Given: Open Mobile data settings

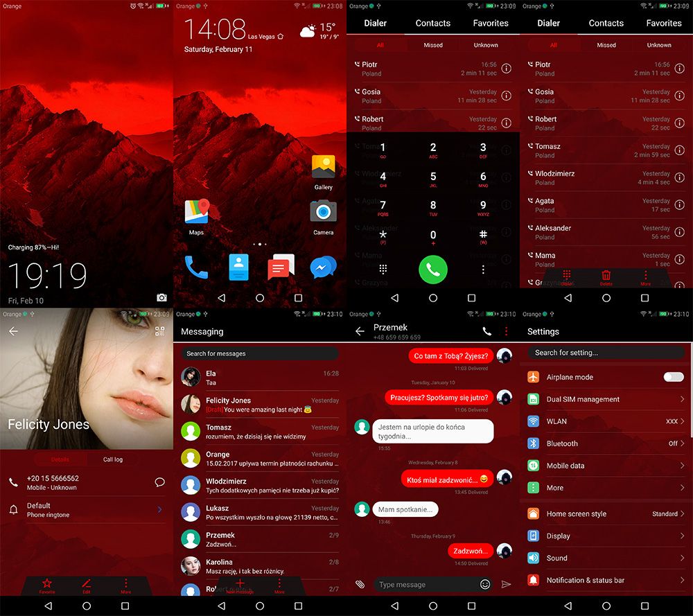Looking at the screenshot, I should point(606,466).
